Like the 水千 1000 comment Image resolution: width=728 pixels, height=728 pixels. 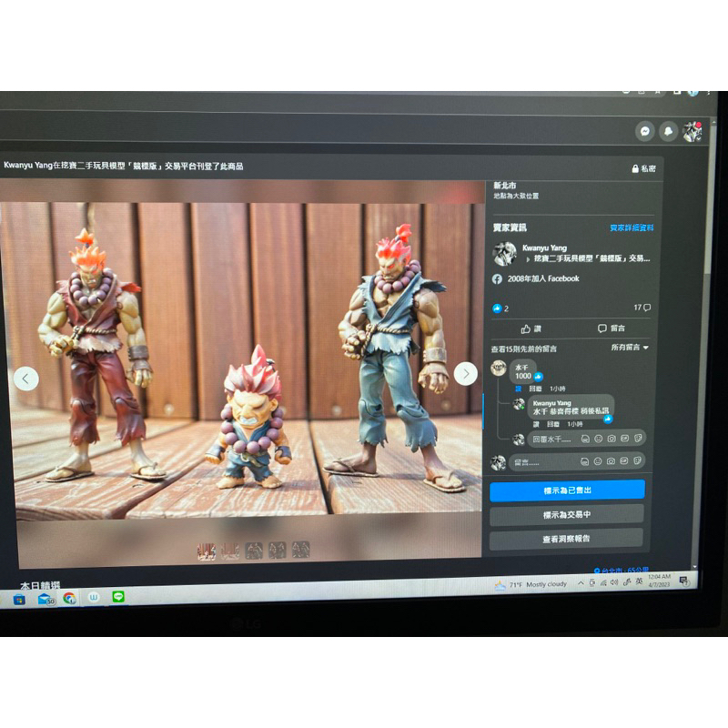(519, 389)
